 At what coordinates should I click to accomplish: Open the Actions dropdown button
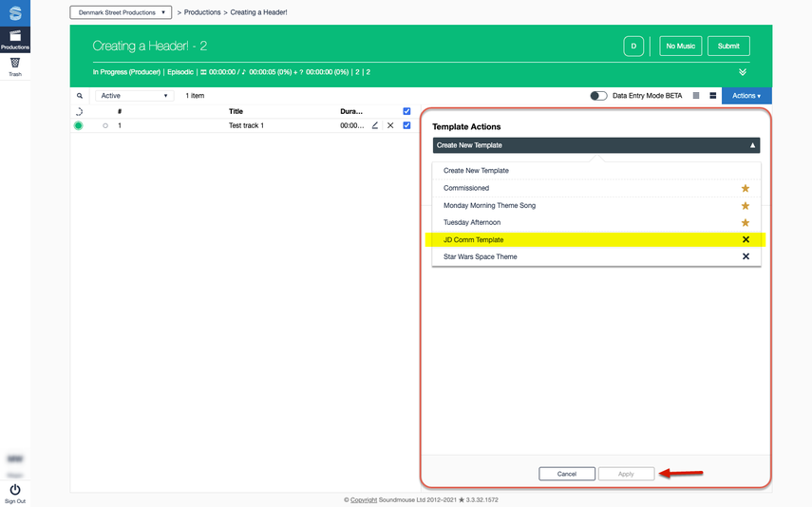(746, 96)
